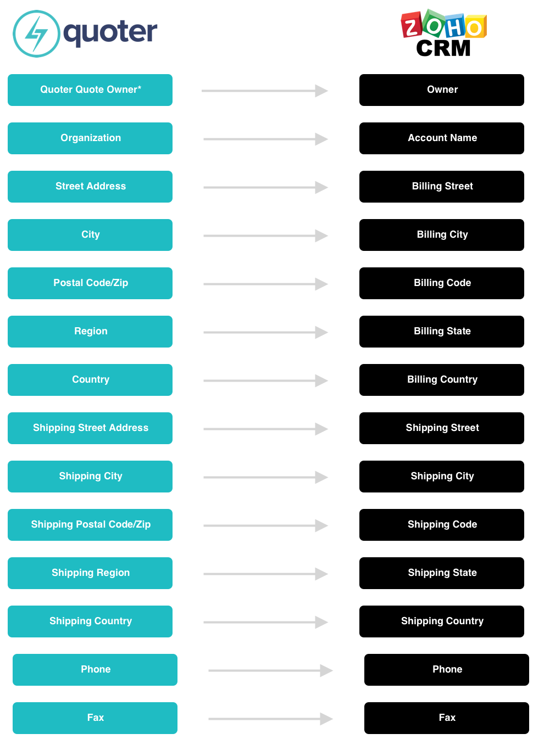Image resolution: width=533 pixels, height=756 pixels.
Task: Click the arrow pointing to Billing Country
Action: click(265, 380)
